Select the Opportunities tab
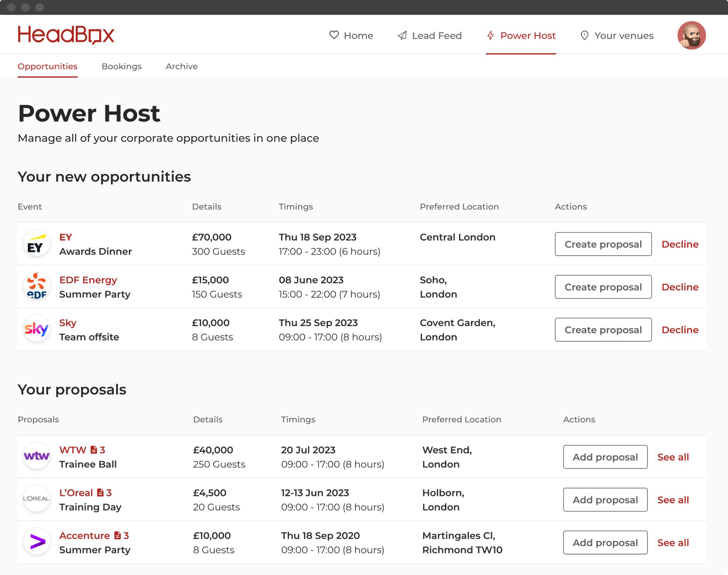728x575 pixels. pos(47,66)
